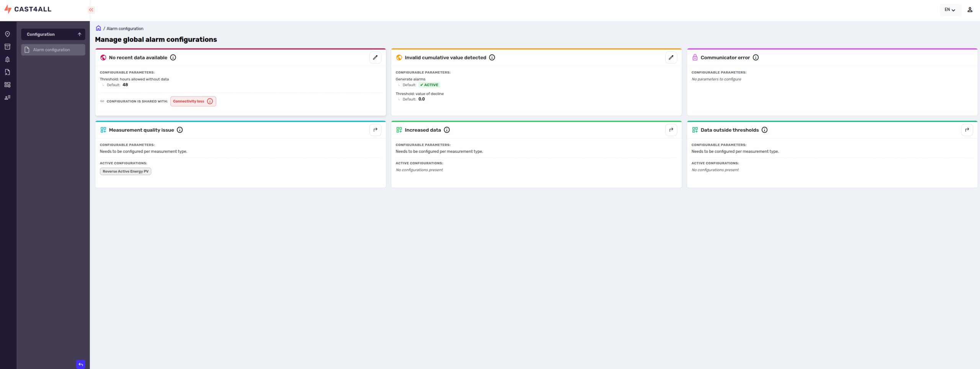The height and width of the screenshot is (369, 980).
Task: Open the document export sidebar icon
Action: [x=7, y=72]
